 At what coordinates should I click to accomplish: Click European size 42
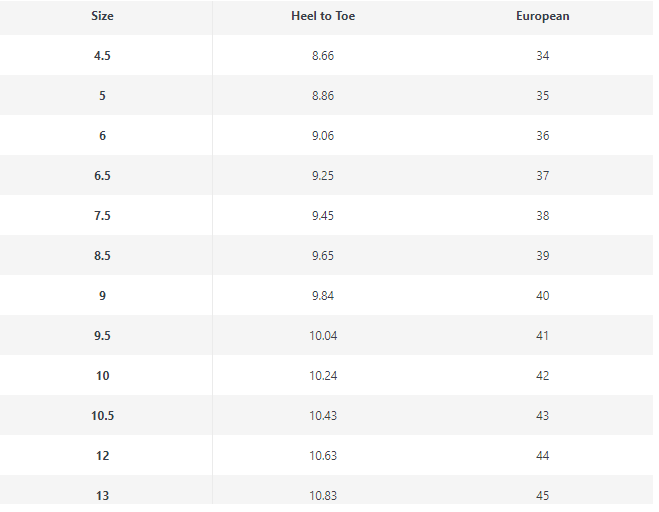coord(542,376)
